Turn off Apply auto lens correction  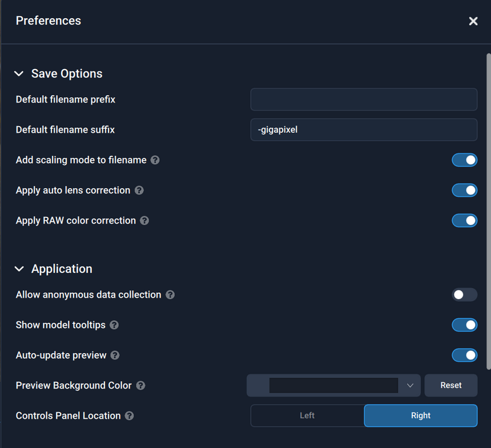pos(464,191)
